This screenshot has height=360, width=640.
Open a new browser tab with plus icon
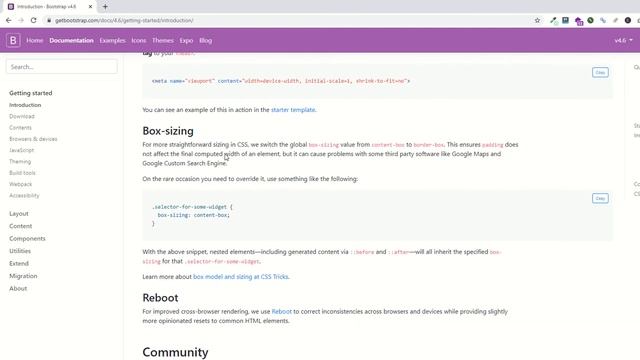[x=105, y=7]
